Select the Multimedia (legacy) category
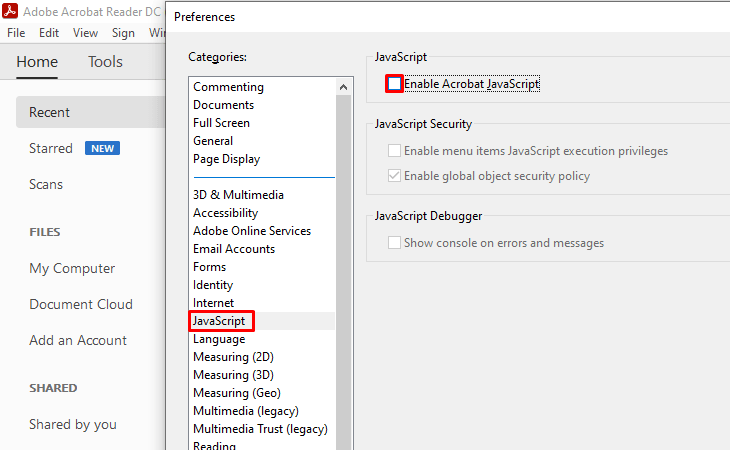 coord(246,411)
